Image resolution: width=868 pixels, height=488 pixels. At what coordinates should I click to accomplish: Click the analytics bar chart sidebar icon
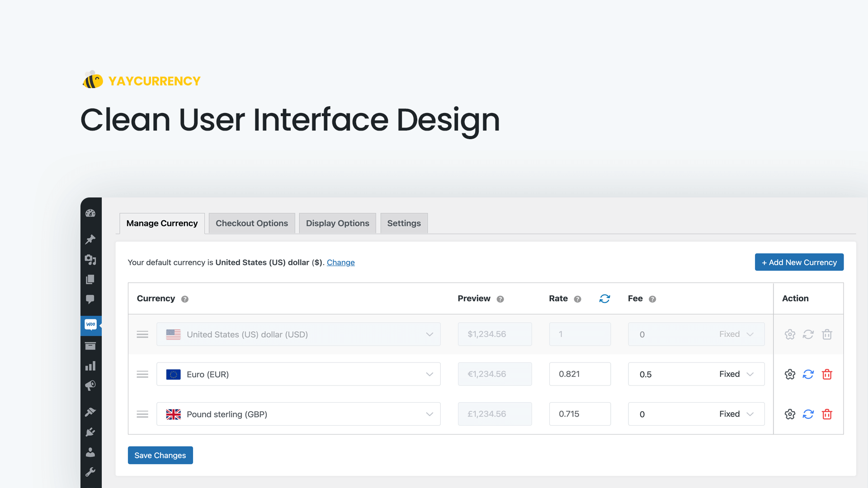pyautogui.click(x=90, y=366)
